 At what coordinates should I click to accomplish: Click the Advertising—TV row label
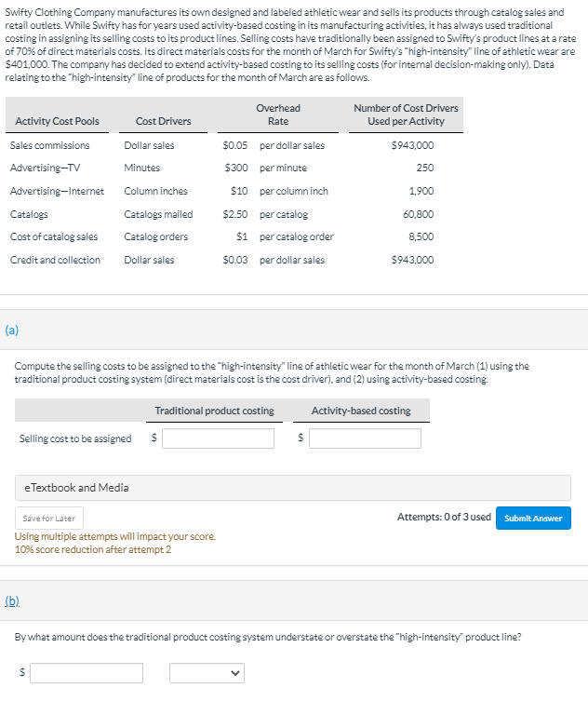46,168
